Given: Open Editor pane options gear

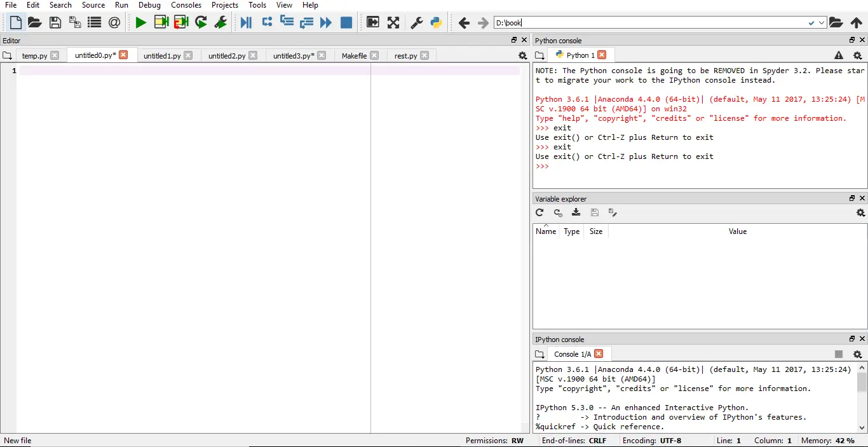Looking at the screenshot, I should coord(523,55).
